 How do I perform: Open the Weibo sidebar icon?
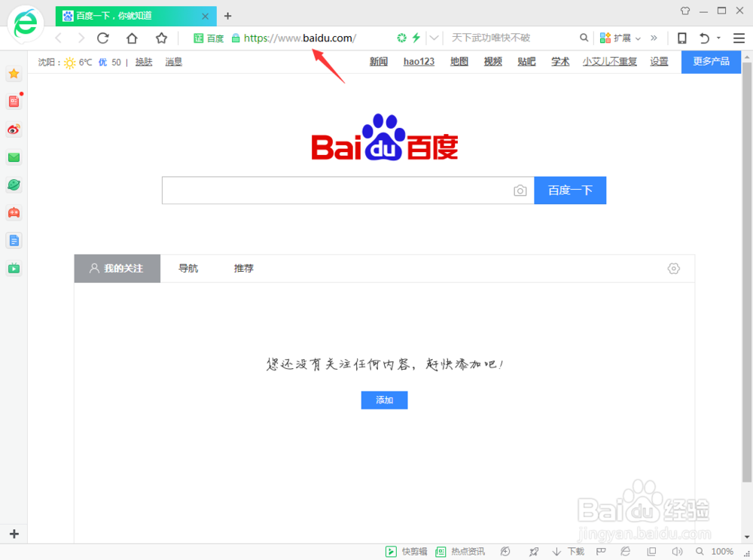pos(14,129)
